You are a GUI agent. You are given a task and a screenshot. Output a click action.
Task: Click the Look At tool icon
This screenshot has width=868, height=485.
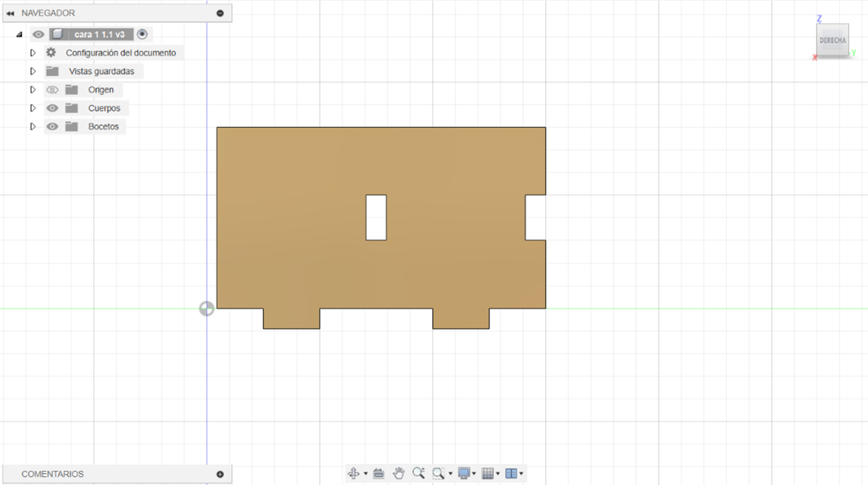coord(379,473)
